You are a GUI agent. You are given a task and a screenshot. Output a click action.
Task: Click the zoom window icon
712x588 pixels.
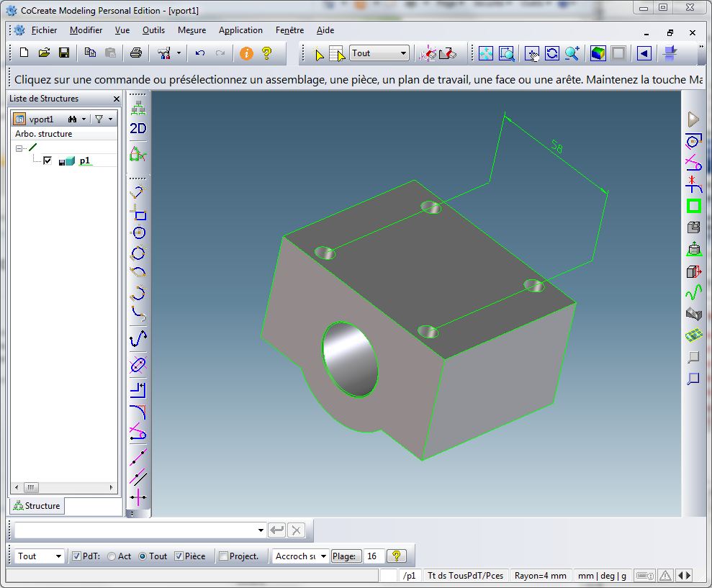[506, 53]
